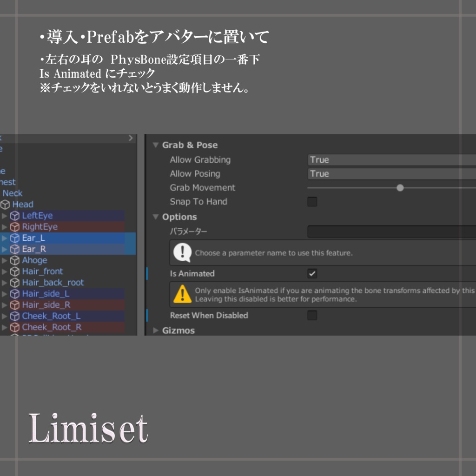This screenshot has width=476, height=476.
Task: Click the exclamation info icon near parameter message
Action: pyautogui.click(x=182, y=253)
